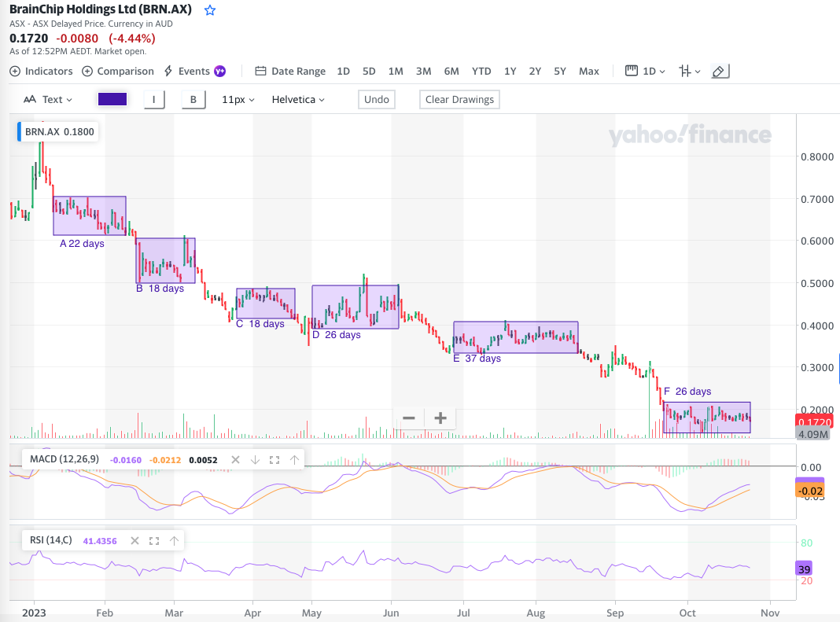840x622 pixels.
Task: Open the Indicators menu
Action: point(41,72)
